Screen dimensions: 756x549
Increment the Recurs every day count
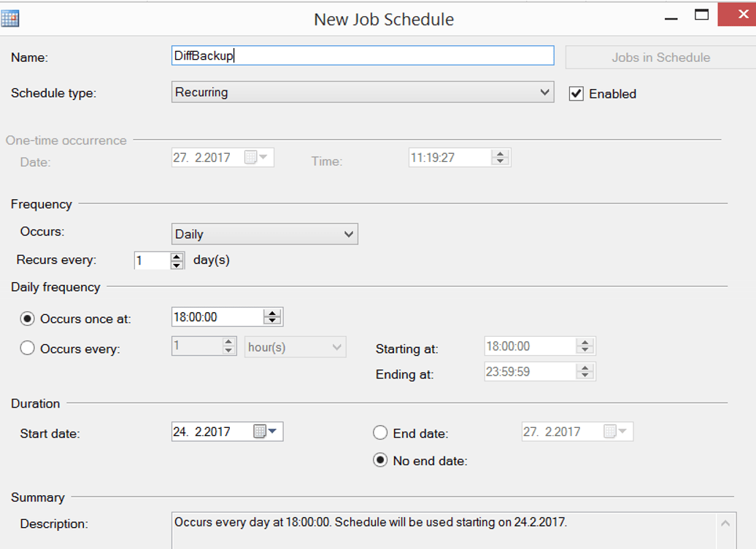pyautogui.click(x=177, y=257)
